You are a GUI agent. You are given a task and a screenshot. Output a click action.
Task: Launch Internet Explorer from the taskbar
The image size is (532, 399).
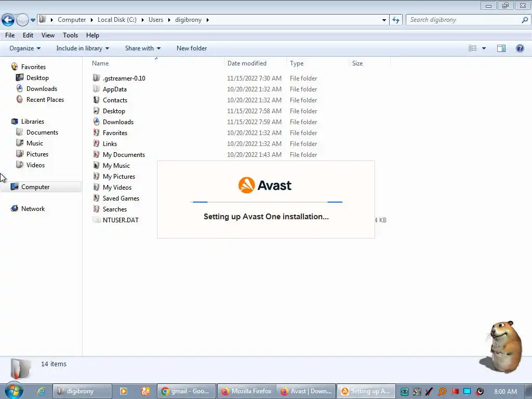coord(41,391)
